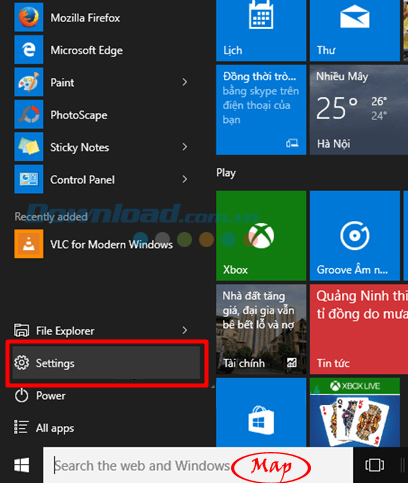This screenshot has width=408, height=483.
Task: Open the Hà Nội weather tile
Action: tap(359, 110)
